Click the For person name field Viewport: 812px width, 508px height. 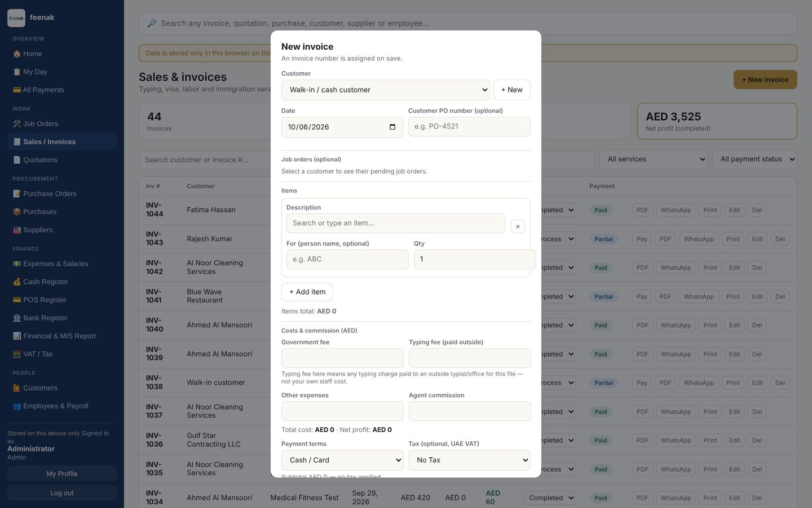click(347, 259)
